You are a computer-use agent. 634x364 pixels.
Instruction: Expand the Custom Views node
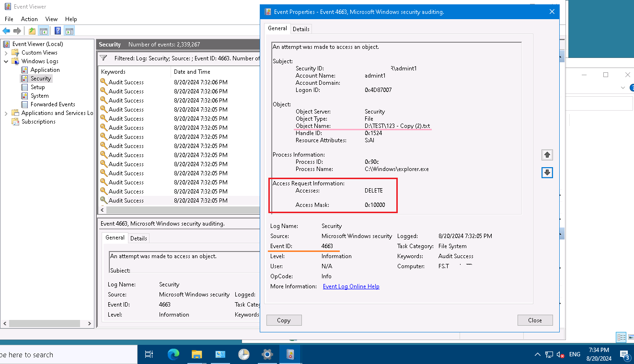pos(6,53)
